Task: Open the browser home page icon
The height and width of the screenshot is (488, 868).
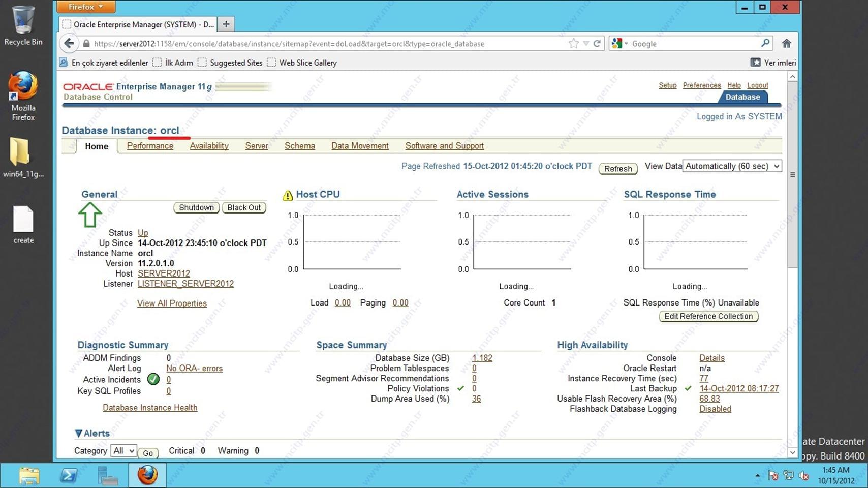Action: (786, 44)
